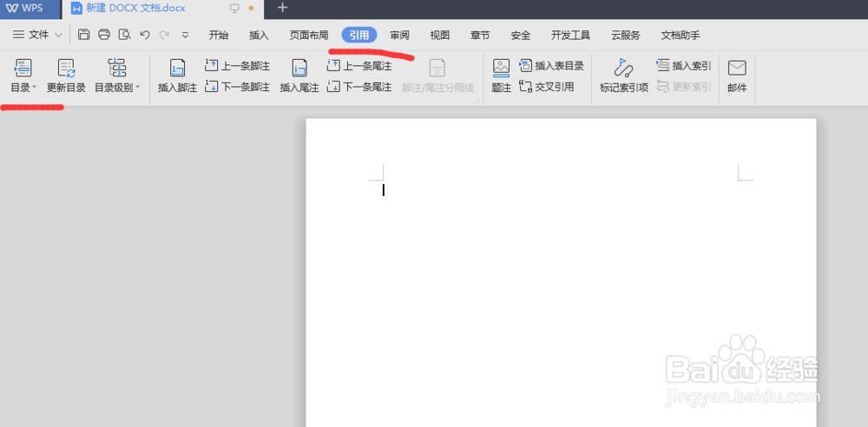868x427 pixels.
Task: Open print preview icon
Action: pos(124,35)
